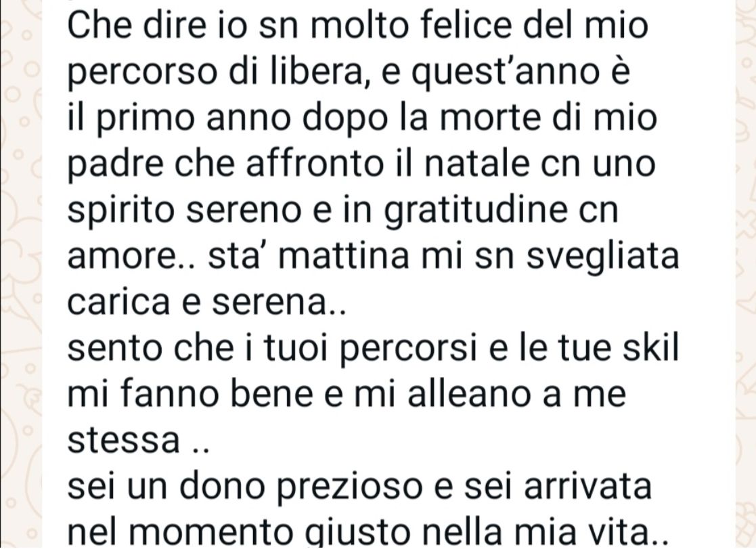The width and height of the screenshot is (756, 549).
Task: Tap the words "spirito sereno"
Action: click(184, 211)
